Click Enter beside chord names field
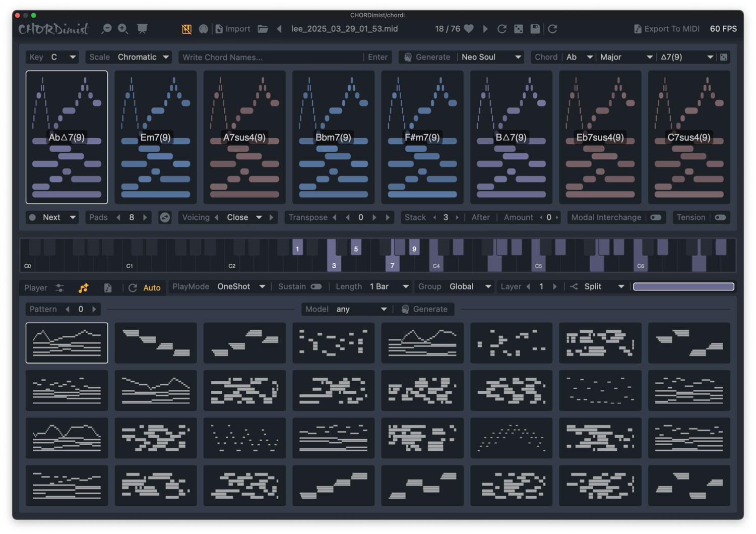Screen dimensions: 756x534 pos(378,57)
